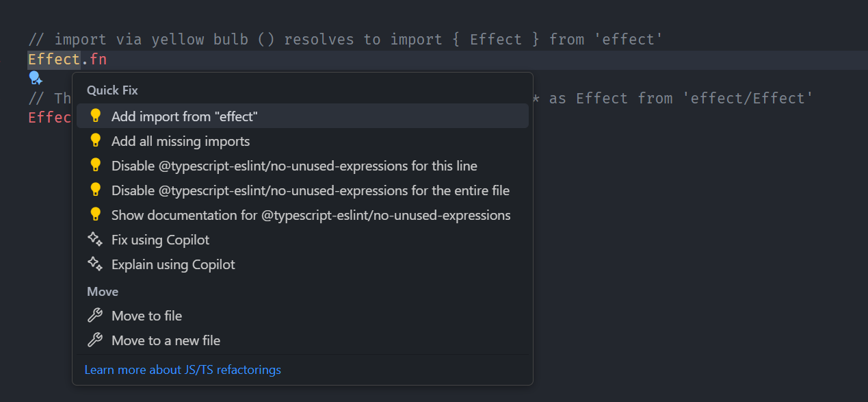Click the bulb icon beside "Add all missing imports"
Screen dimensions: 868x402
click(96, 141)
